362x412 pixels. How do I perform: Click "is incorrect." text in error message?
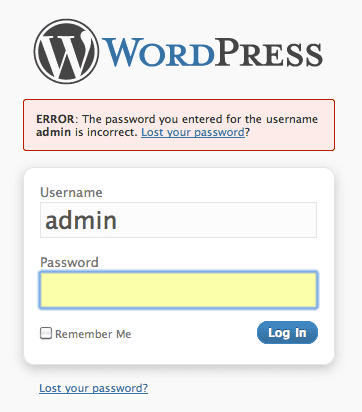[106, 132]
